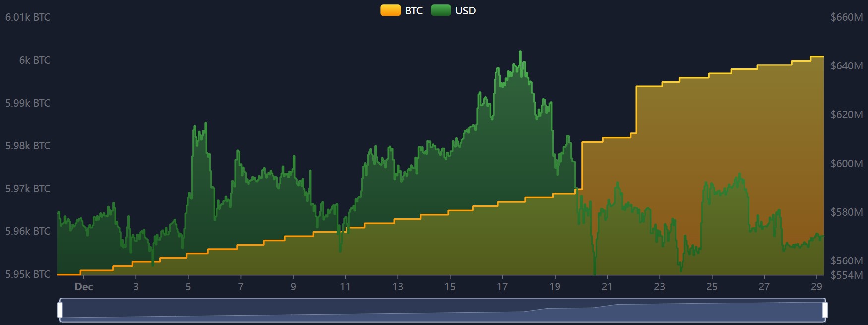Viewport: 868px width, 325px height.
Task: Click the green USD legend color swatch
Action: coord(441,10)
